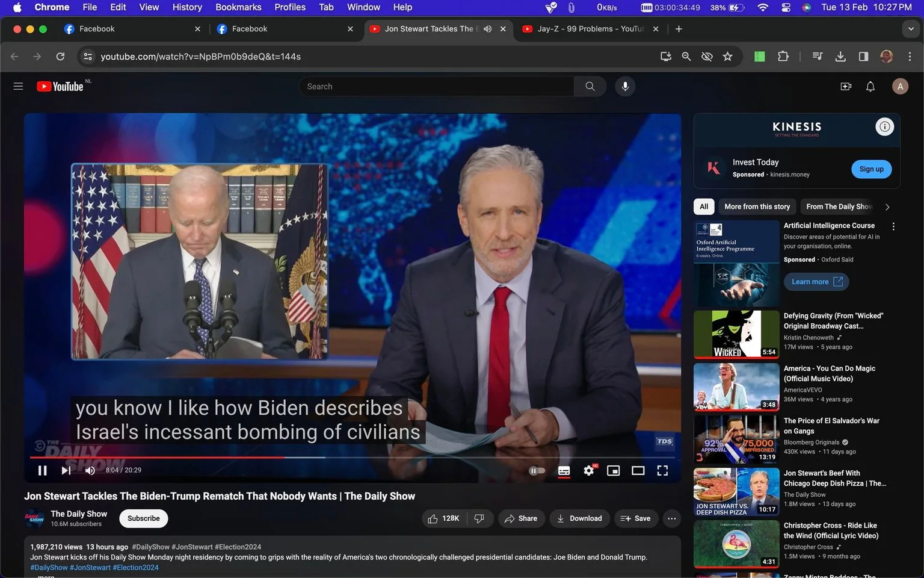Select More from this story tab
This screenshot has height=578, width=924.
(757, 207)
